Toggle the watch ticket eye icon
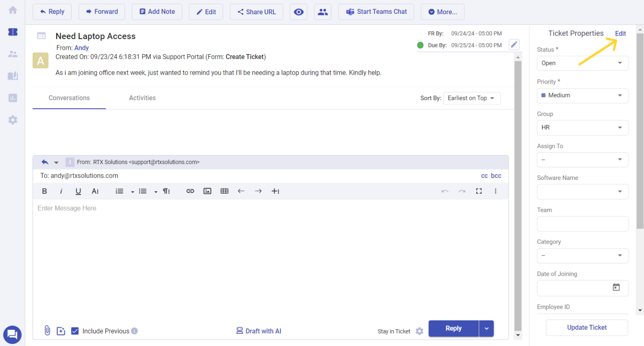The width and height of the screenshot is (644, 346). click(x=299, y=12)
